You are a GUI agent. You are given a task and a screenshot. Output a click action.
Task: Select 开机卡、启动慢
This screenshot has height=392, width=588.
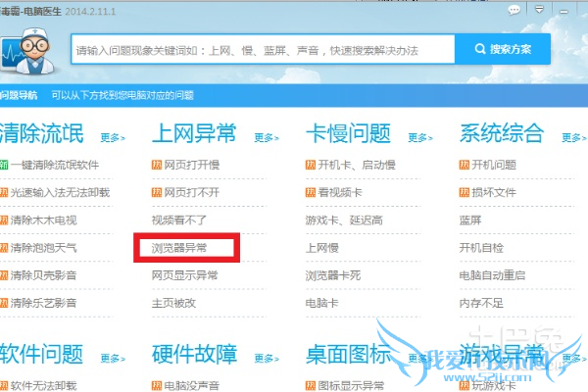pos(357,165)
